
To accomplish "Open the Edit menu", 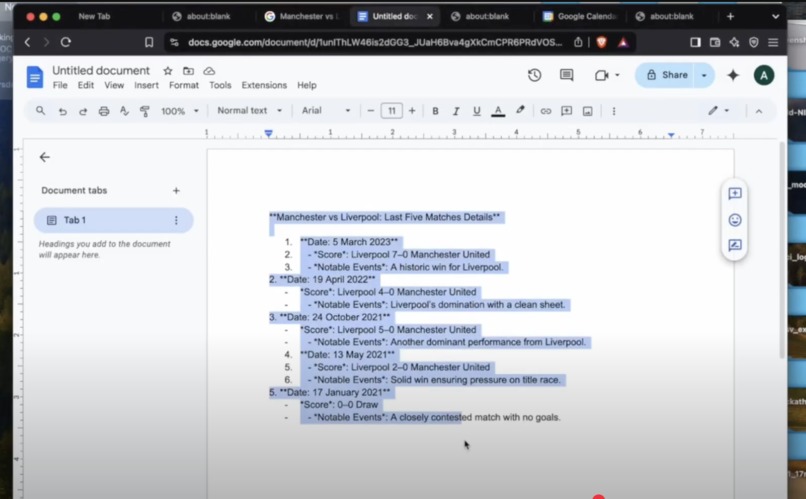I will 86,85.
